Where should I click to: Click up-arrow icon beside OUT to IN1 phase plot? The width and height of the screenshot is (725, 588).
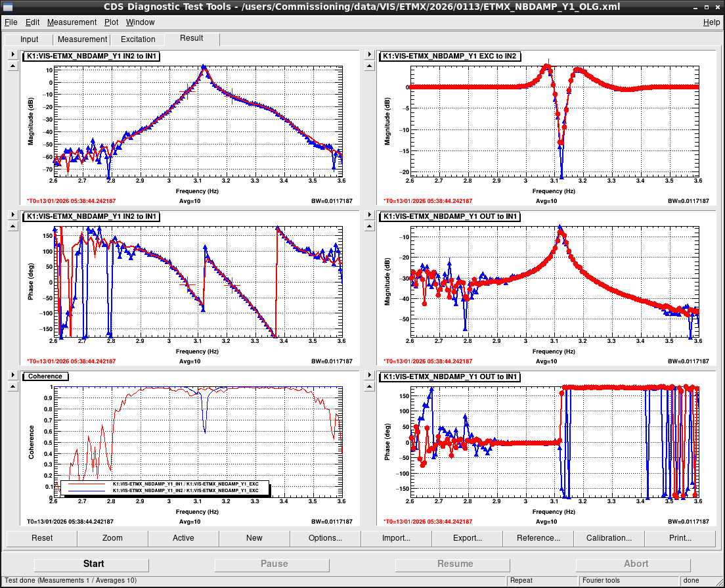(x=369, y=387)
